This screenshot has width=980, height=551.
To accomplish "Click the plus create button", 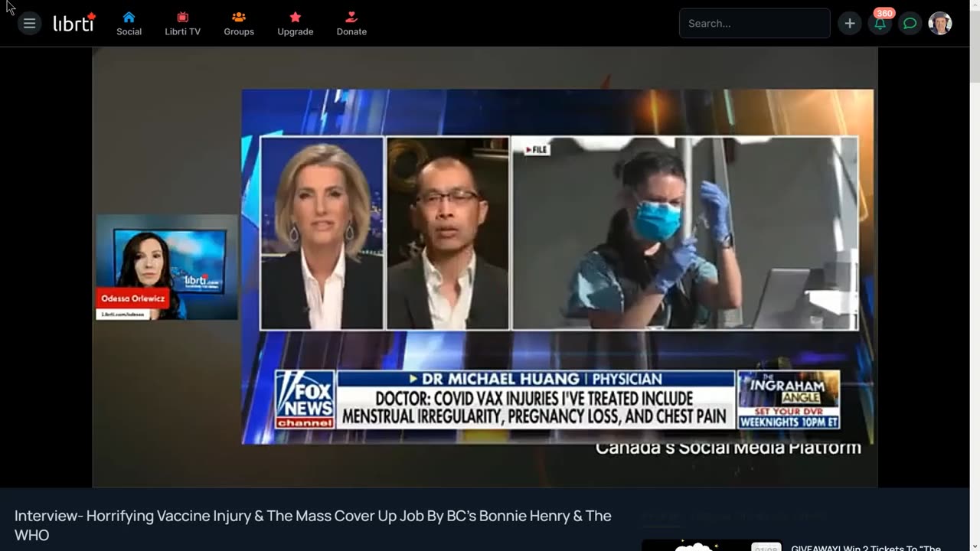I will [x=850, y=23].
